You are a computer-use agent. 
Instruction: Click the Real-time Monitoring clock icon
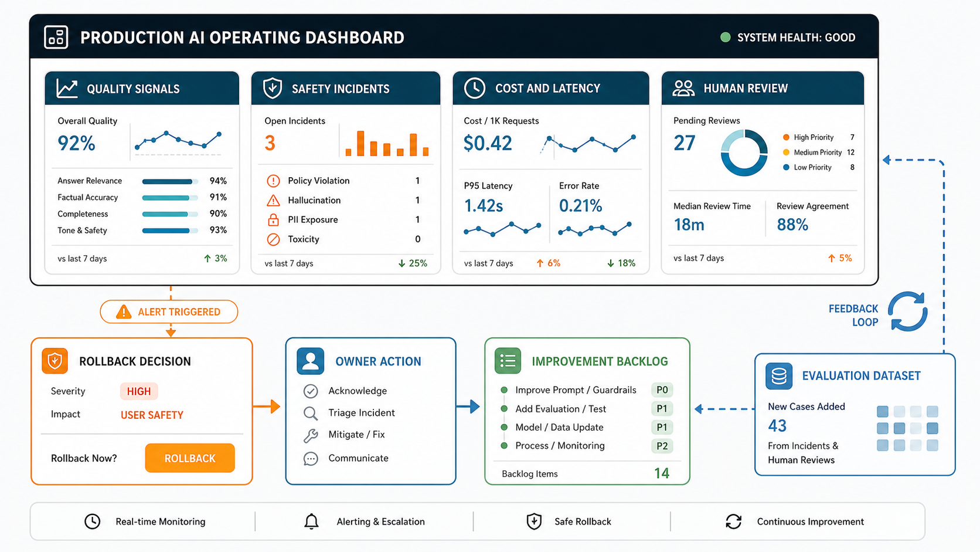click(x=93, y=521)
